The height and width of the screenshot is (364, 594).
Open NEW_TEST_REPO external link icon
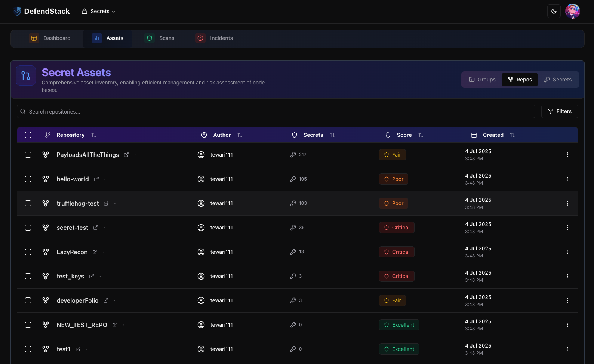tap(115, 325)
